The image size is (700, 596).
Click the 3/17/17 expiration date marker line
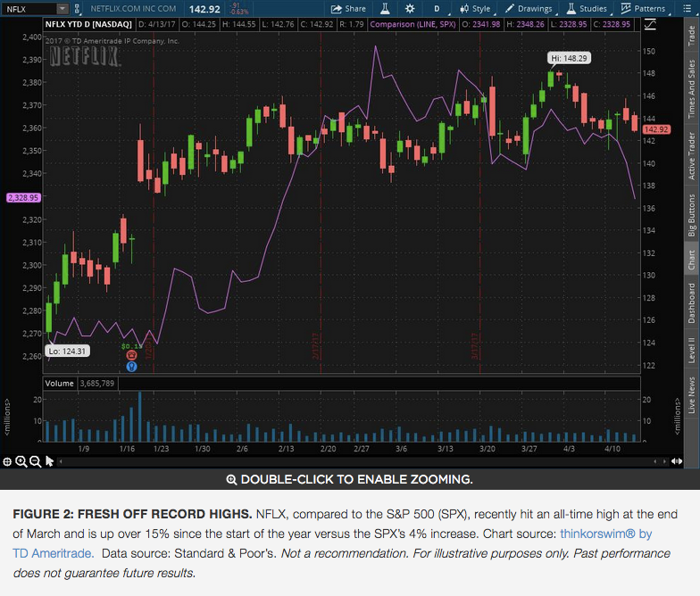479,201
